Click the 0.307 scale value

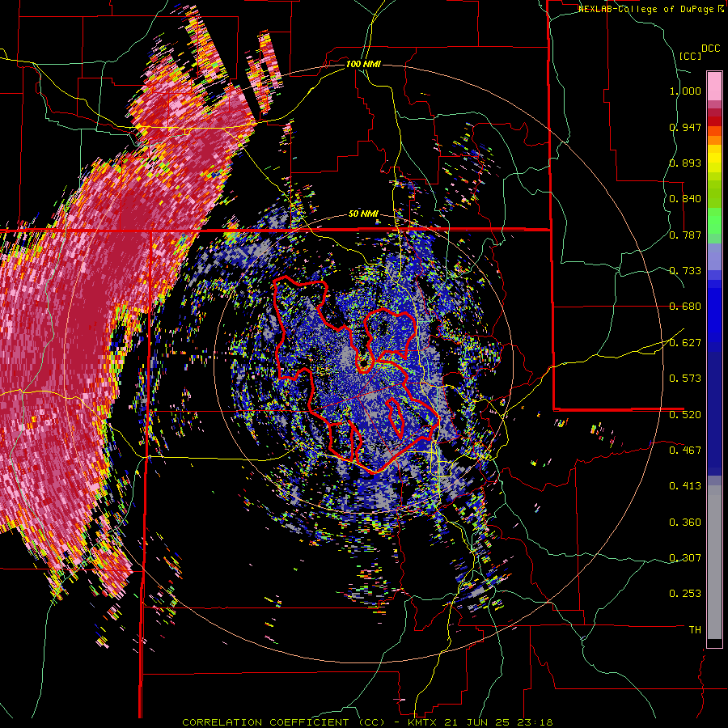click(685, 558)
